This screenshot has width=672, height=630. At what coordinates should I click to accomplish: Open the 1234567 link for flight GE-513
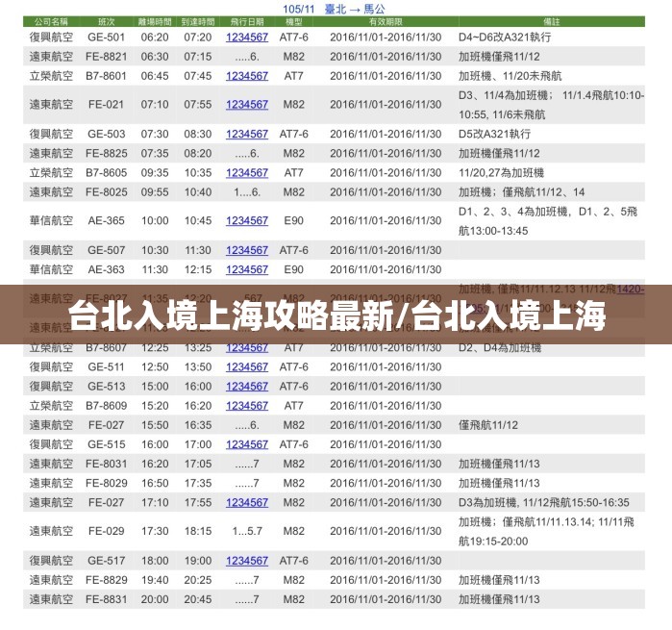(x=247, y=387)
